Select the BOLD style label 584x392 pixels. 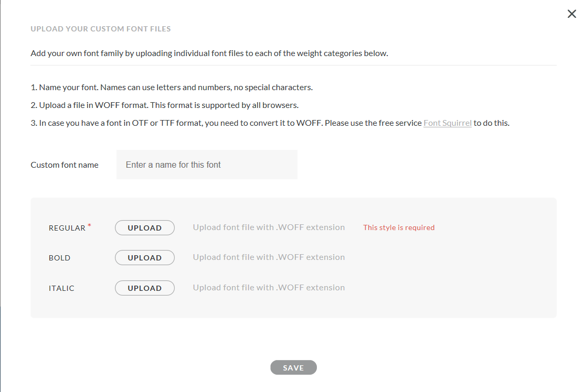coord(59,258)
